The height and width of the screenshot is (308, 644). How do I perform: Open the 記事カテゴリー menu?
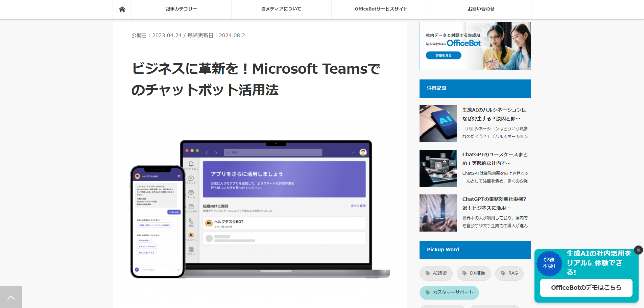[x=181, y=9]
